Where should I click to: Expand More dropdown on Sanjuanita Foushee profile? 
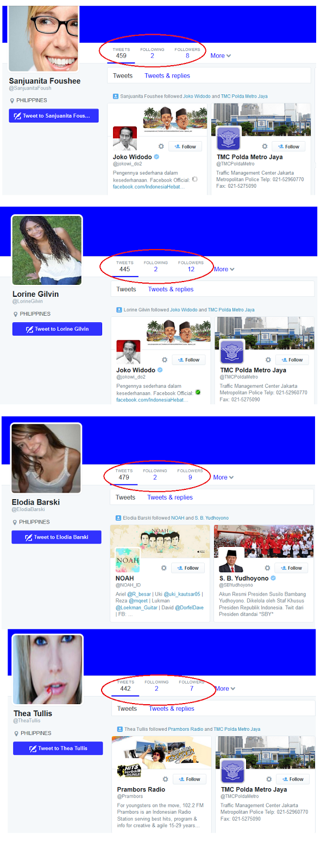pyautogui.click(x=221, y=56)
